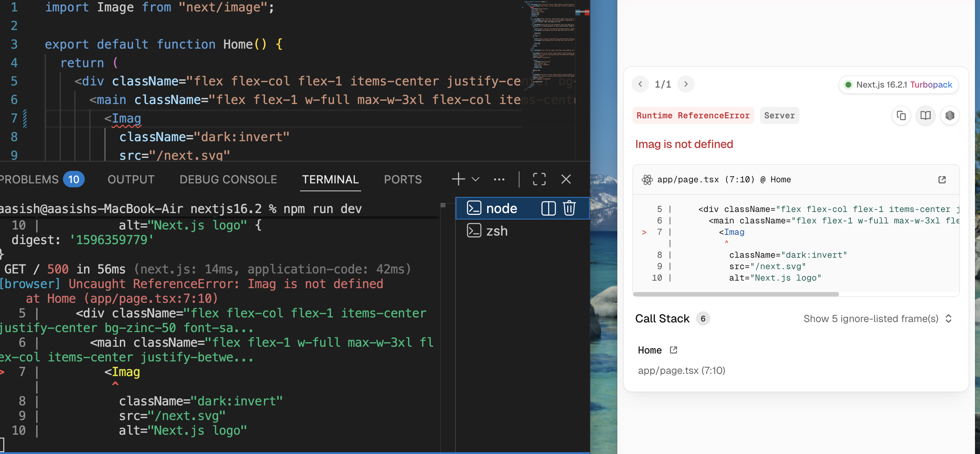The height and width of the screenshot is (454, 980).
Task: Click open-in-editor icon next to Home
Action: (673, 350)
